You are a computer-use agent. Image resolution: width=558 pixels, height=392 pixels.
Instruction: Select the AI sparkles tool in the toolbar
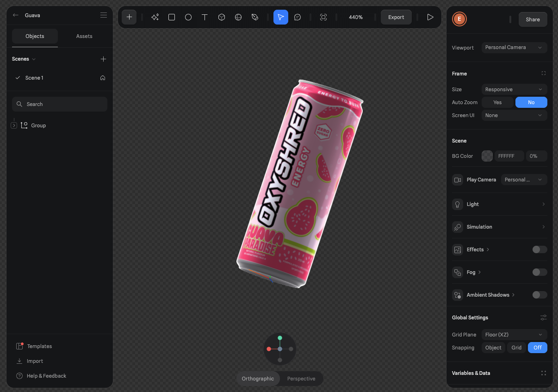pos(155,17)
